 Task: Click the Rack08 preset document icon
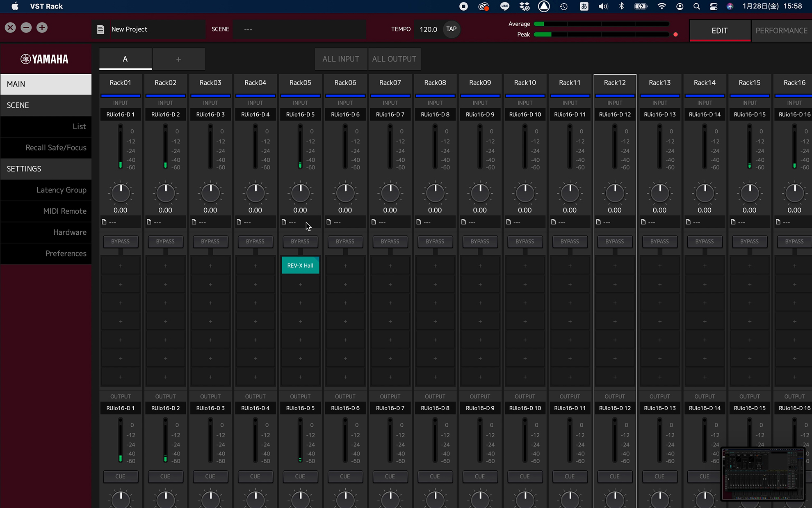(x=419, y=222)
